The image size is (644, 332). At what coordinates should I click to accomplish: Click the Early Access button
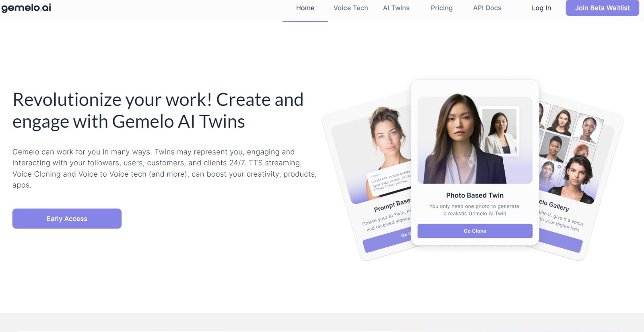click(x=67, y=219)
